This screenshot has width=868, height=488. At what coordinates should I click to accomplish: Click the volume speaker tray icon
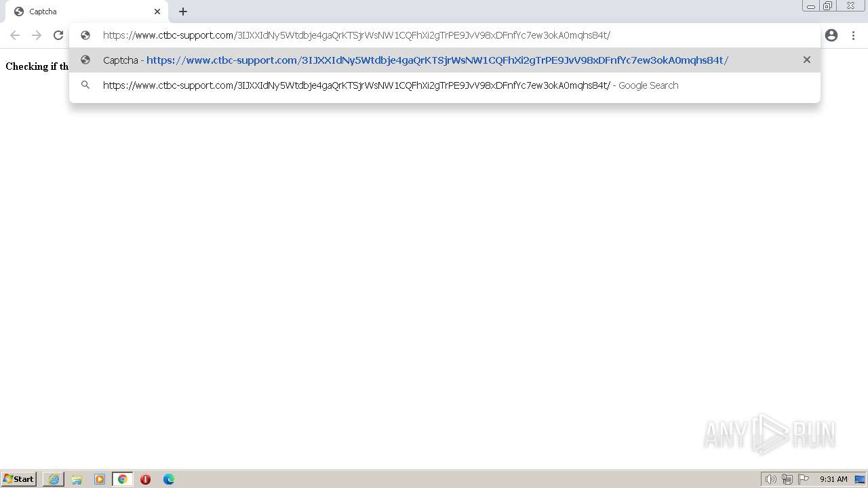tap(770, 479)
